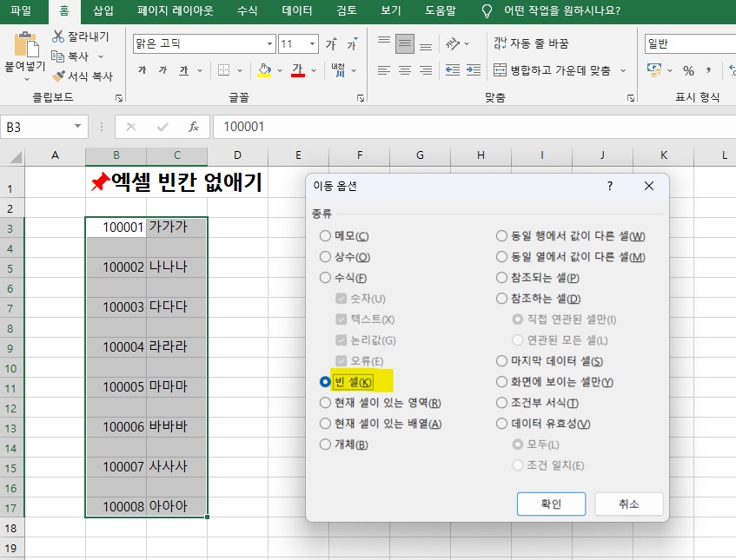Open the number format 일반 dropdown
Image resolution: width=736 pixels, height=560 pixels.
coord(690,43)
